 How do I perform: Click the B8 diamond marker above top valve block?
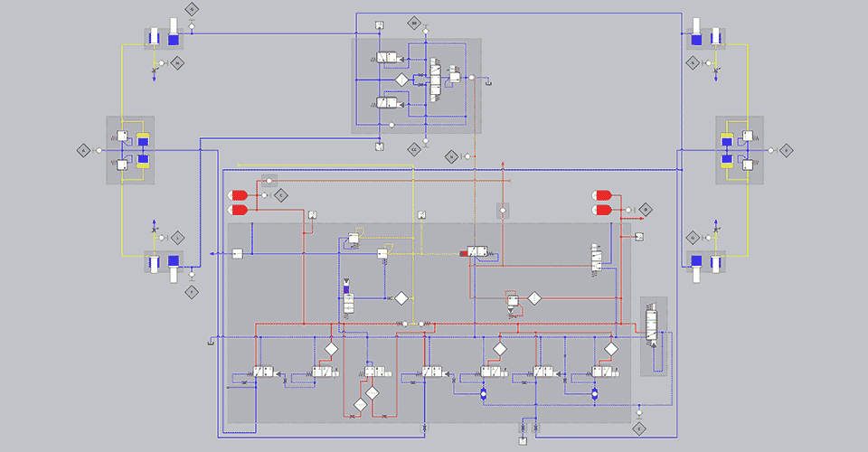pyautogui.click(x=413, y=22)
